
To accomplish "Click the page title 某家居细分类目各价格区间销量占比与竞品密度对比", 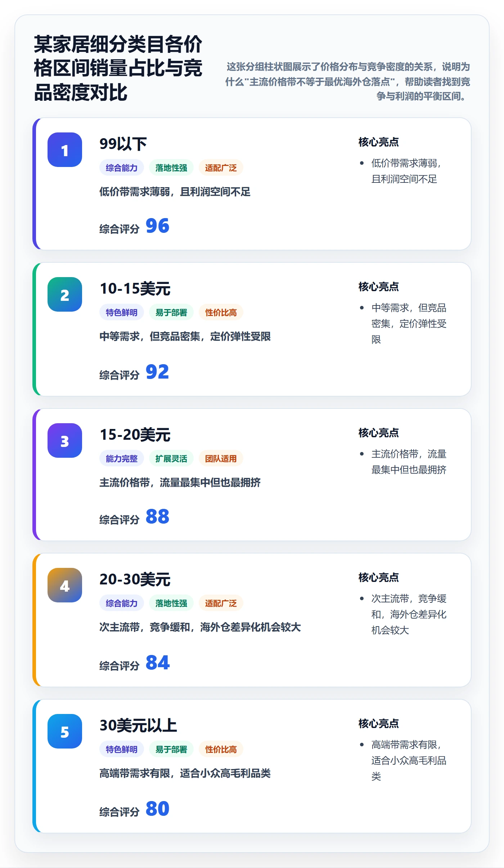I will (118, 68).
